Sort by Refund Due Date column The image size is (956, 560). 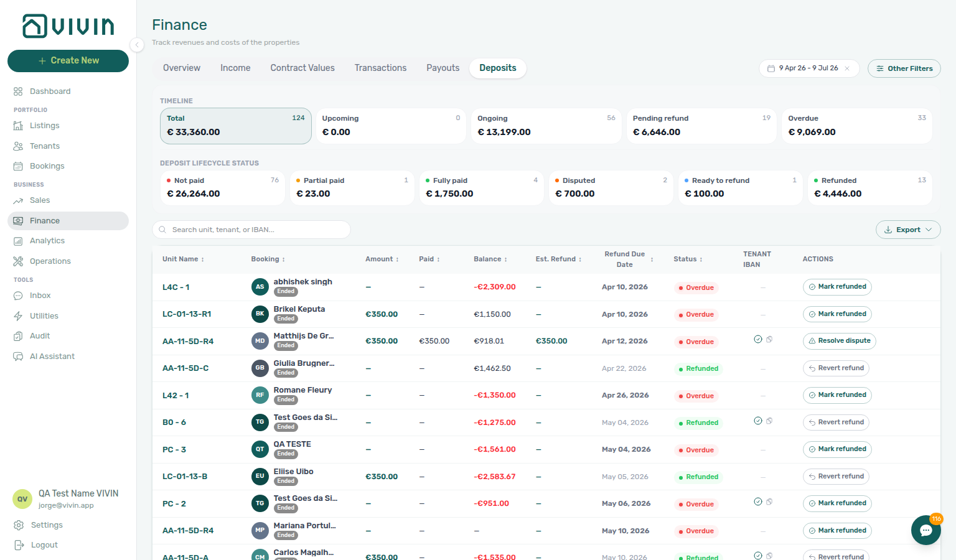(x=629, y=259)
